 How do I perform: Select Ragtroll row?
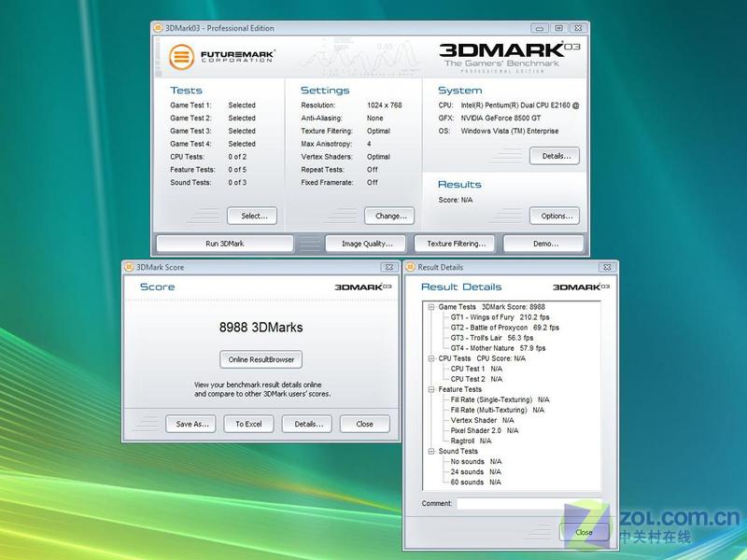[x=471, y=441]
